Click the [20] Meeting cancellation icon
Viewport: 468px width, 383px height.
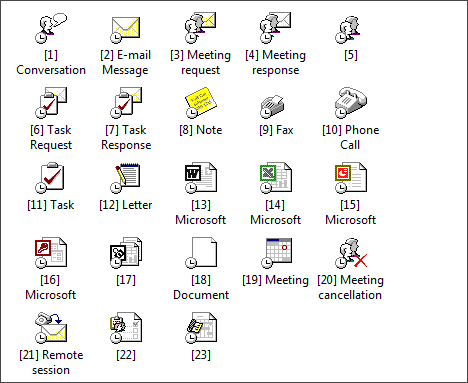click(351, 253)
